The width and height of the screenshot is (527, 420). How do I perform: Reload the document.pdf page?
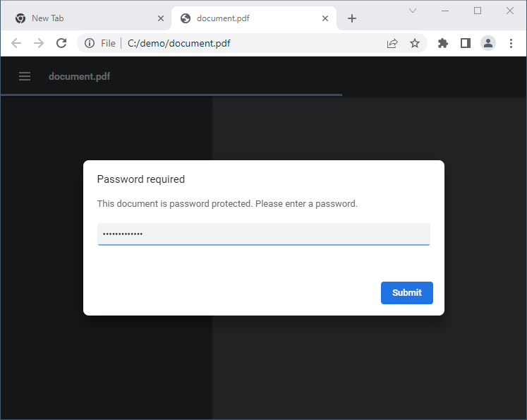(61, 43)
